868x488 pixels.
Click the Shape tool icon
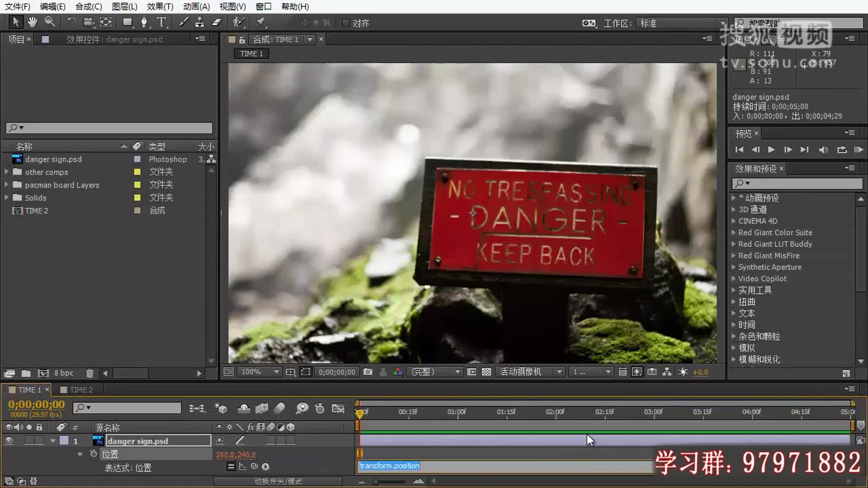127,22
